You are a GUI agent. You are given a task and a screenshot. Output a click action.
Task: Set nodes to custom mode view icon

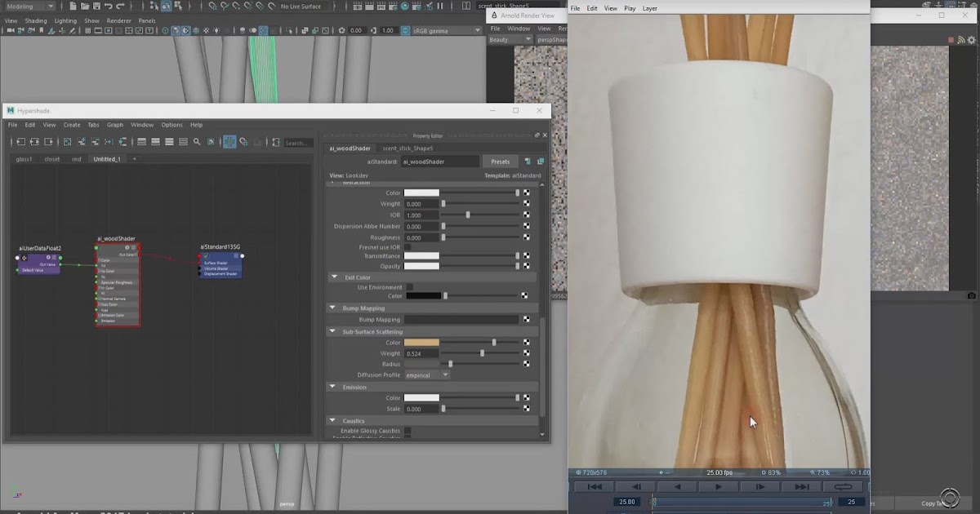pos(183,142)
